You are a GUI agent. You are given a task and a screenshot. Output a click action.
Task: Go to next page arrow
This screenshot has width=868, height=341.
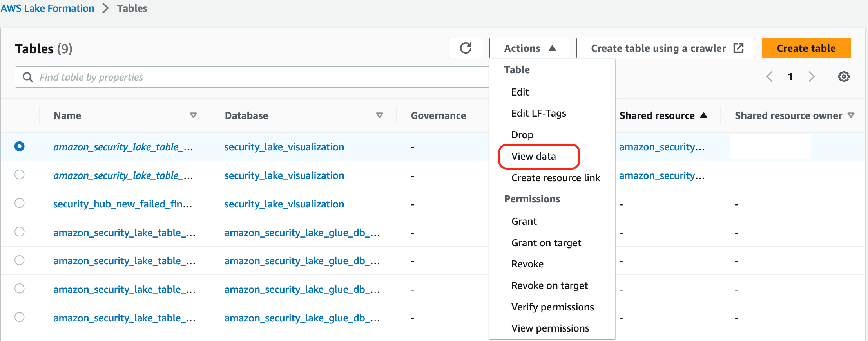coord(811,77)
